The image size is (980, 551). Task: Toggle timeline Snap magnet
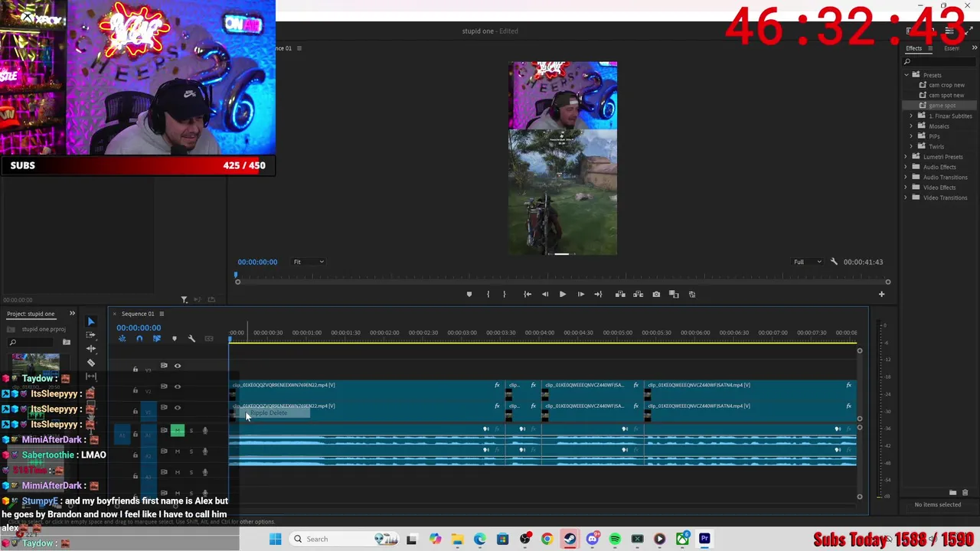click(x=139, y=338)
